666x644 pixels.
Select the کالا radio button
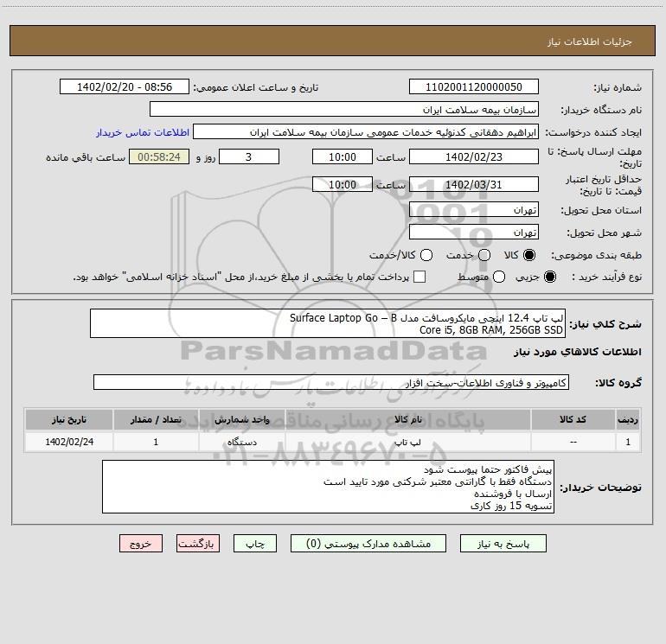(x=529, y=255)
